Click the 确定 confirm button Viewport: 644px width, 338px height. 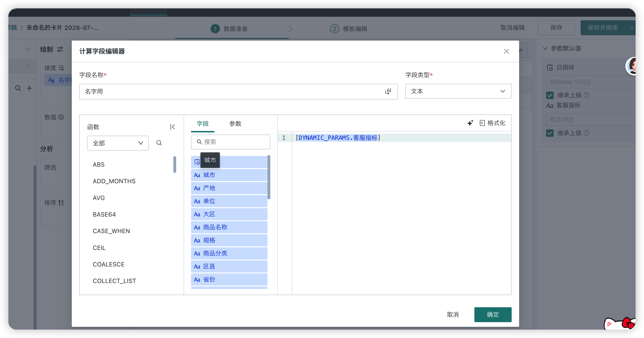[493, 314]
